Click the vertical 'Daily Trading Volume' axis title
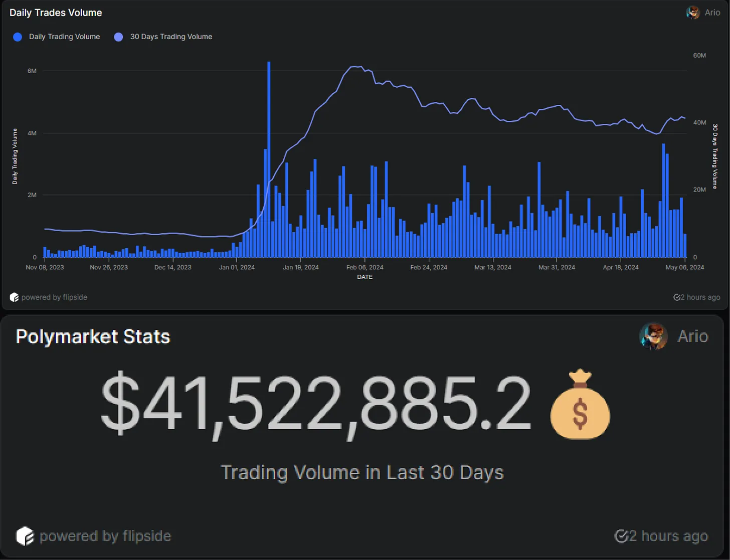This screenshot has height=560, width=730. 15,156
